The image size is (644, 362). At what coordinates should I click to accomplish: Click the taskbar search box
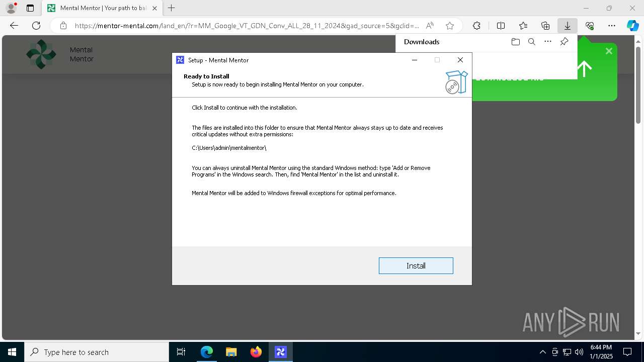coord(97,352)
